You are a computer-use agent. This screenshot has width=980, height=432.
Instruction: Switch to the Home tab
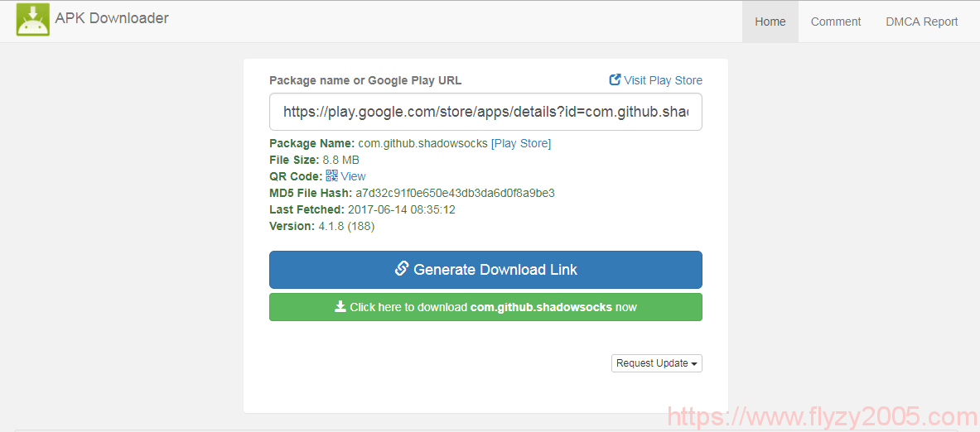coord(770,22)
